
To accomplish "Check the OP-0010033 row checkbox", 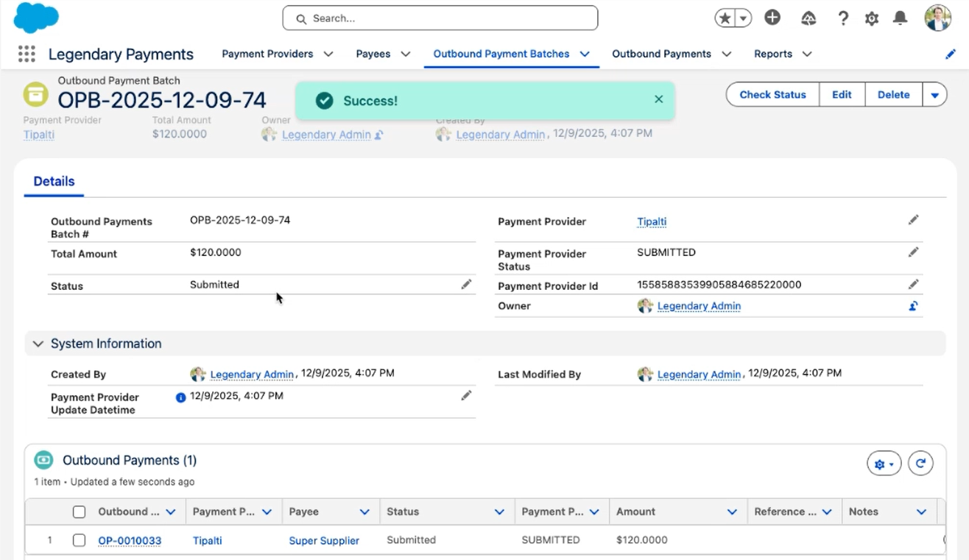I will (80, 540).
